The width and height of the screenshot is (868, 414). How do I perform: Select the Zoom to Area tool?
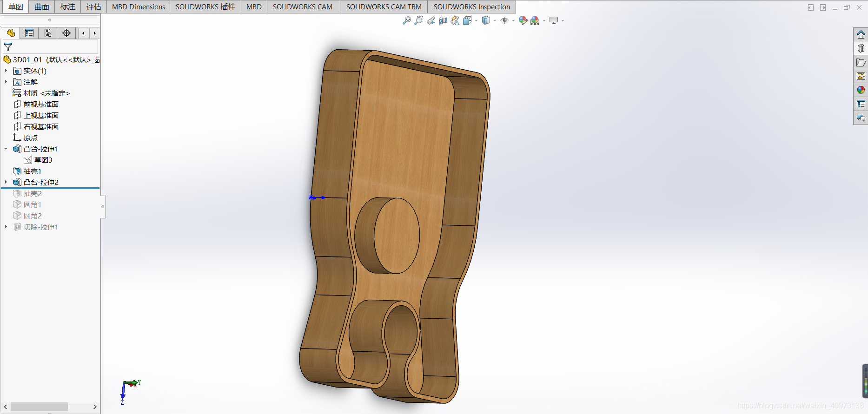tap(419, 20)
